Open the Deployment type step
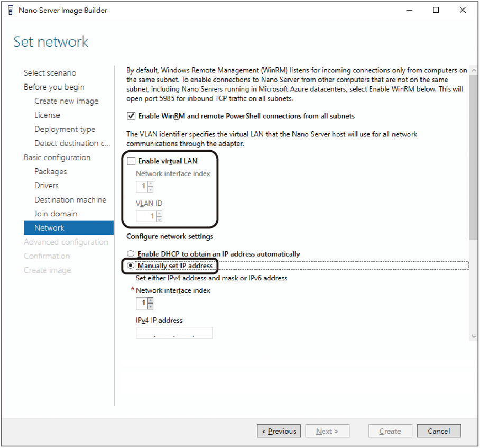480x448 pixels. [x=64, y=129]
